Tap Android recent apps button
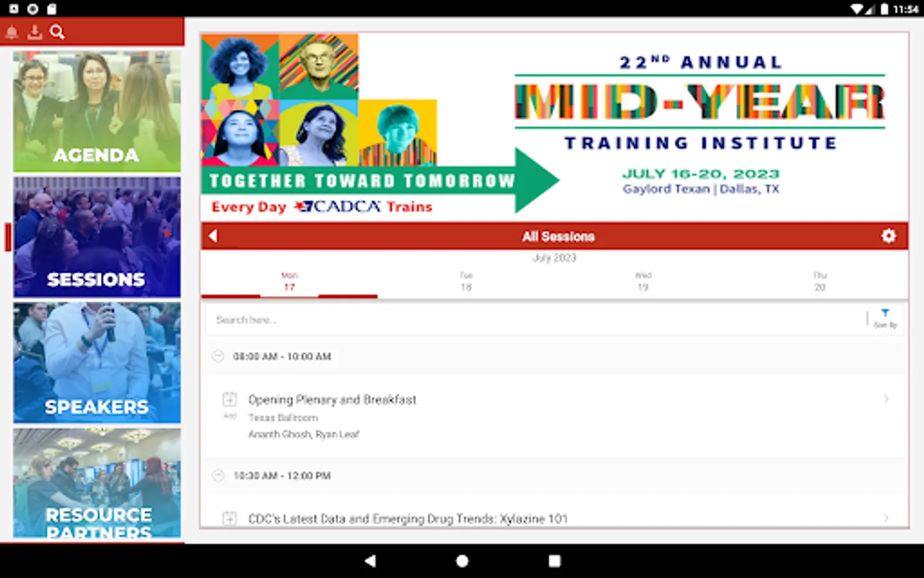924x578 pixels. [554, 561]
